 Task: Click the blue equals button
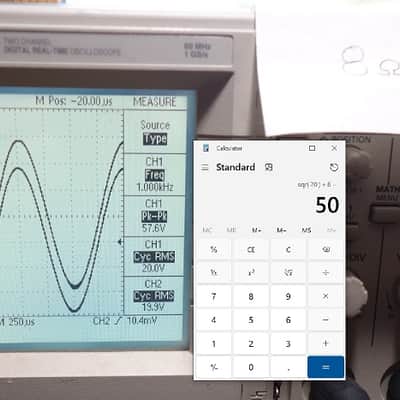326,367
